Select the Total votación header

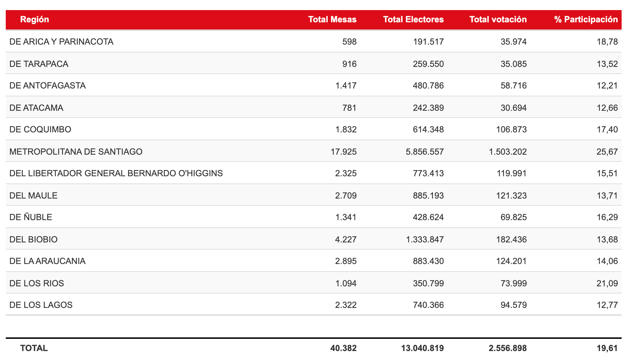[498, 19]
